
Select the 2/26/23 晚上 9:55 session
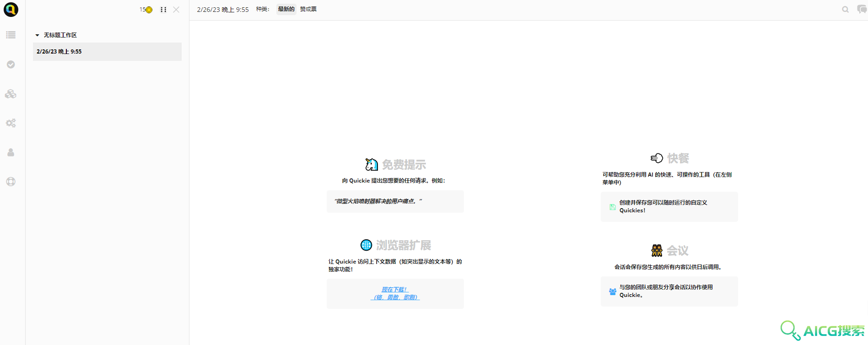(x=107, y=52)
